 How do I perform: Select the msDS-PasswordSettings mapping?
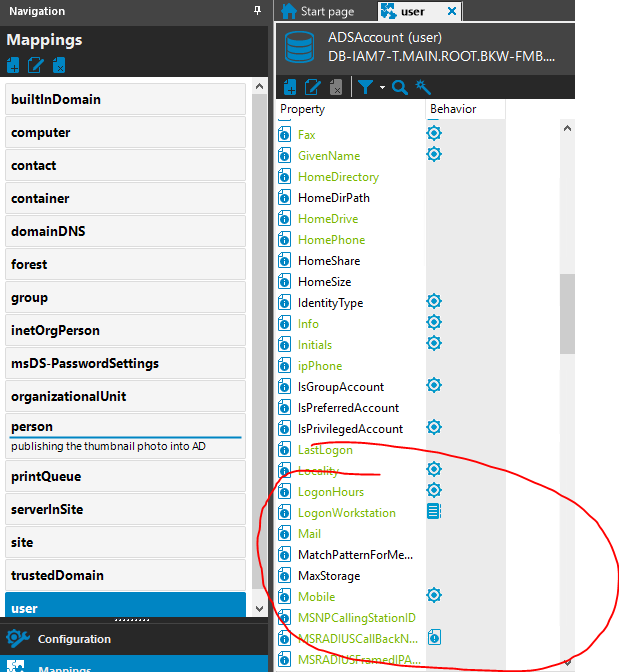tap(125, 363)
